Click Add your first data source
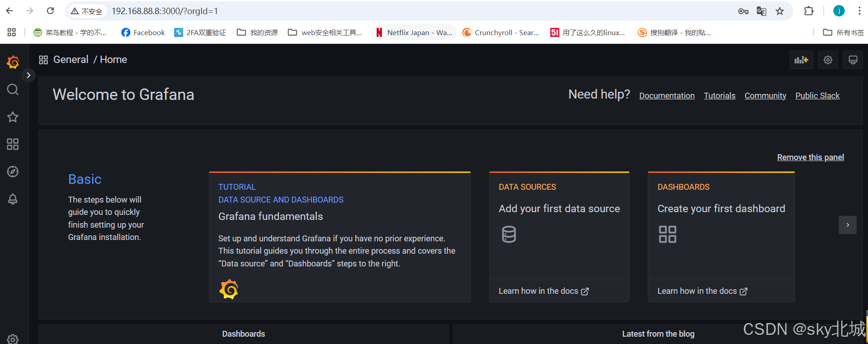 tap(559, 208)
